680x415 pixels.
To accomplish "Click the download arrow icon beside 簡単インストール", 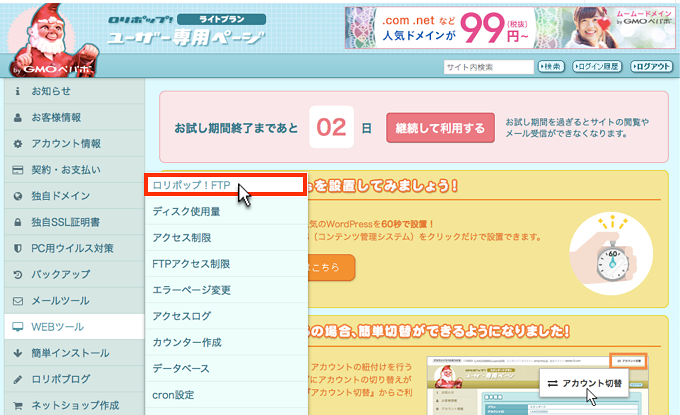I will [x=17, y=353].
